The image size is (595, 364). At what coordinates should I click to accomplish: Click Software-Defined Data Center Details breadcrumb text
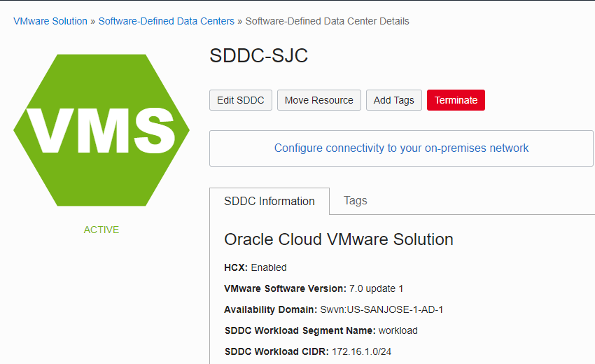327,21
